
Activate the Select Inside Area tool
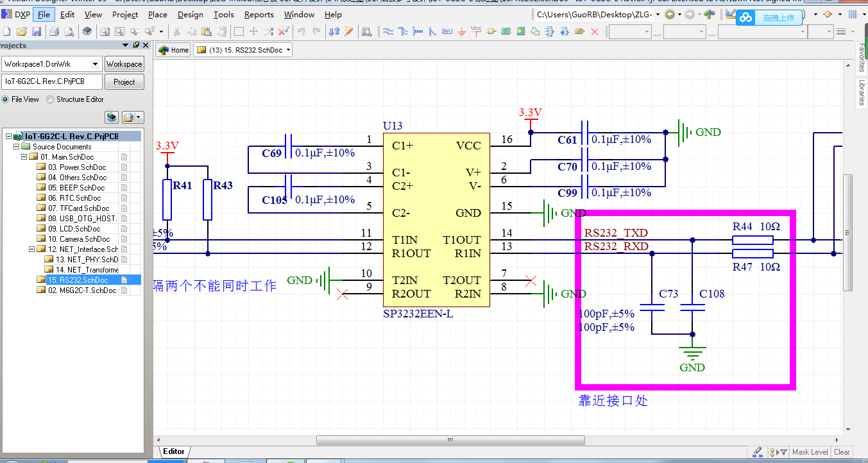tap(239, 31)
